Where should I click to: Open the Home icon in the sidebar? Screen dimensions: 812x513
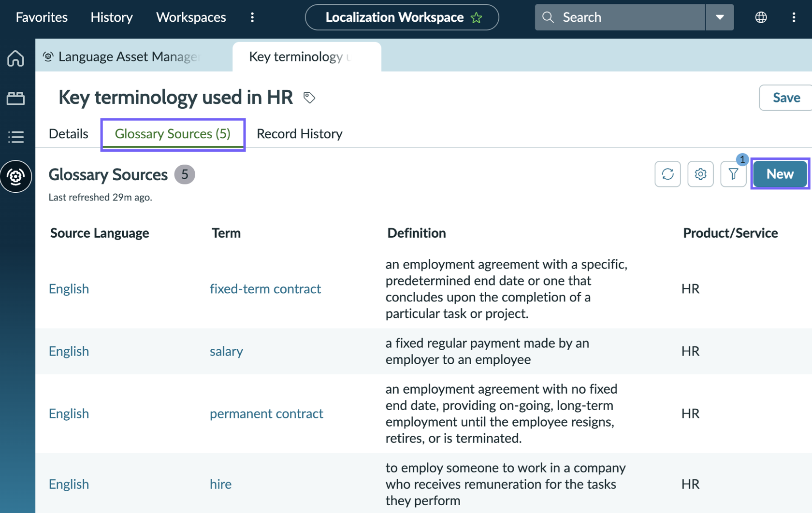15,58
